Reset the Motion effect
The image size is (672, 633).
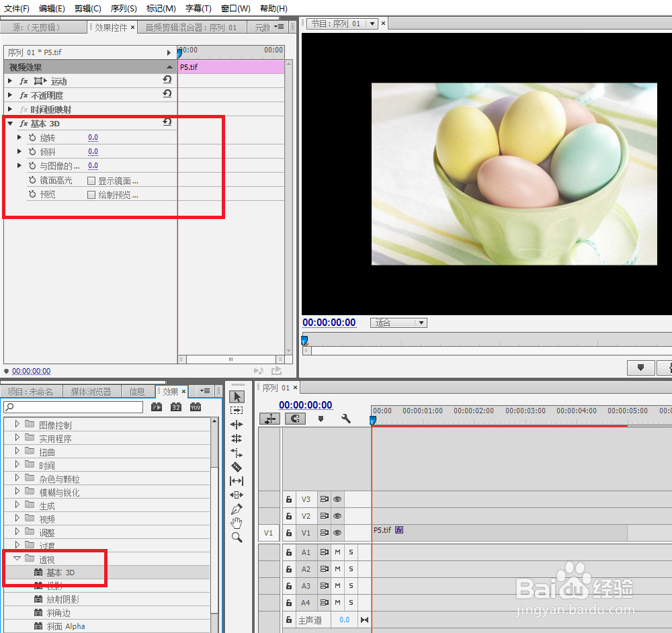coord(167,80)
